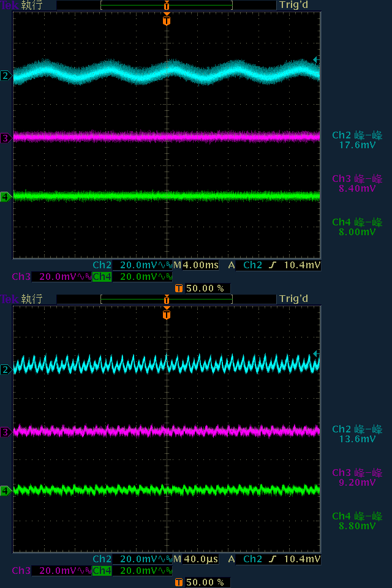
Task: Click the M 40.0µs timebase readout
Action: (196, 559)
